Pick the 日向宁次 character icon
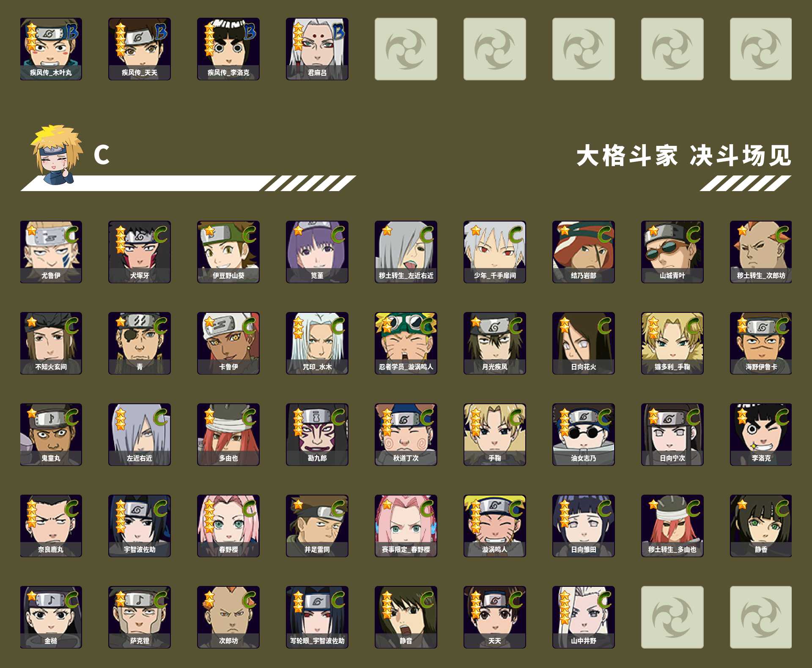 tap(672, 435)
